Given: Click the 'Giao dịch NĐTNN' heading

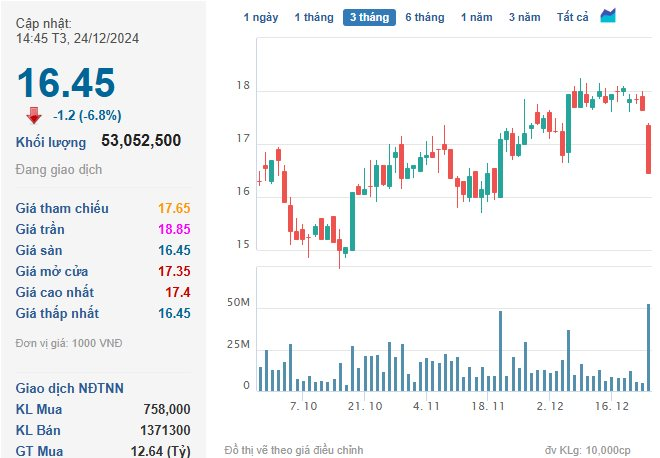Looking at the screenshot, I should pos(69,388).
